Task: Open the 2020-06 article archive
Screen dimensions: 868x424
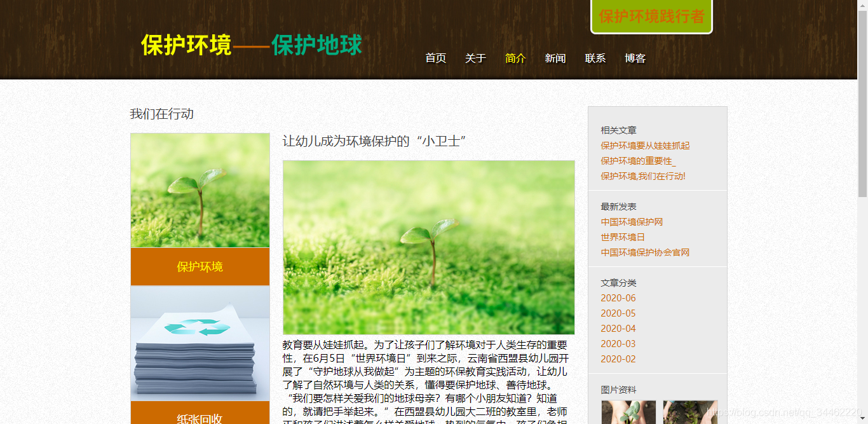Action: 618,298
